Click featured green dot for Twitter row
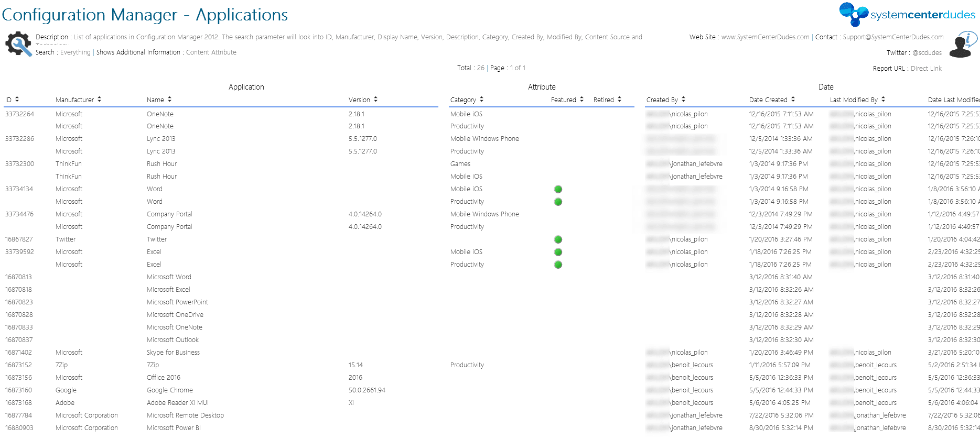Screen dimensions: 980x439 point(558,239)
